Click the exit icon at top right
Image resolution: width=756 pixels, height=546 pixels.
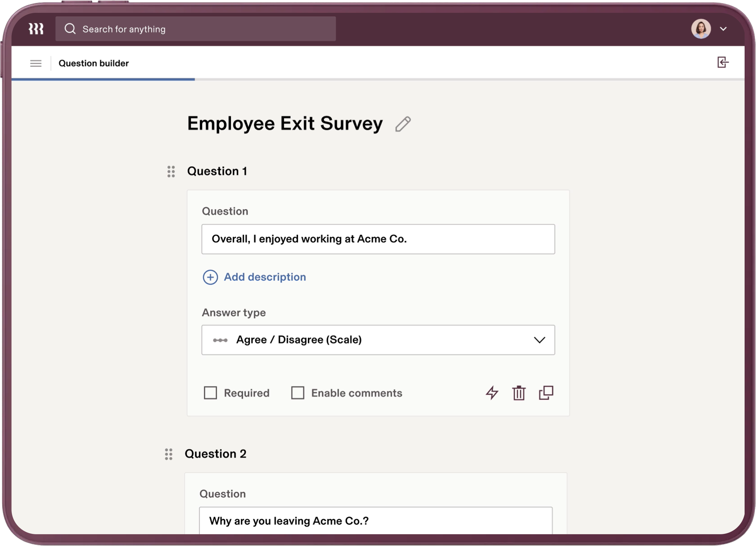click(723, 63)
